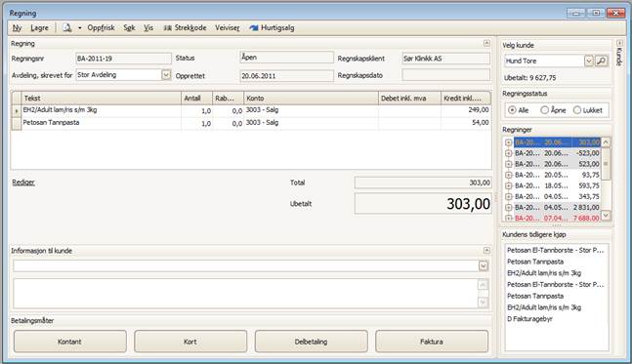Click the Regninger list scrollbar thumb
The height and width of the screenshot is (364, 632).
[x=606, y=164]
